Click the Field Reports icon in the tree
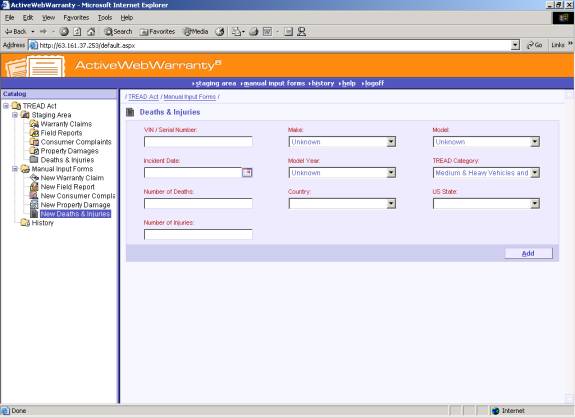This screenshot has width=575, height=418. coord(34,133)
